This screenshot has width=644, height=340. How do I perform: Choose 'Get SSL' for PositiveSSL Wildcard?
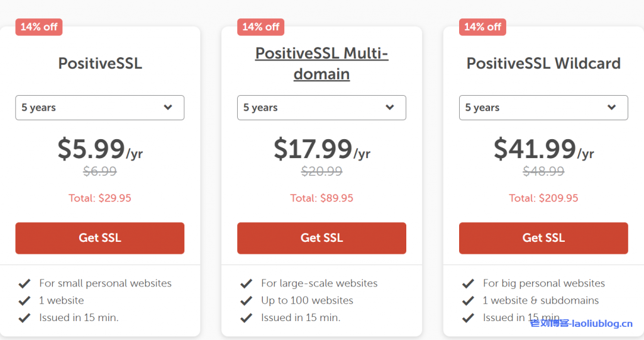coord(543,238)
